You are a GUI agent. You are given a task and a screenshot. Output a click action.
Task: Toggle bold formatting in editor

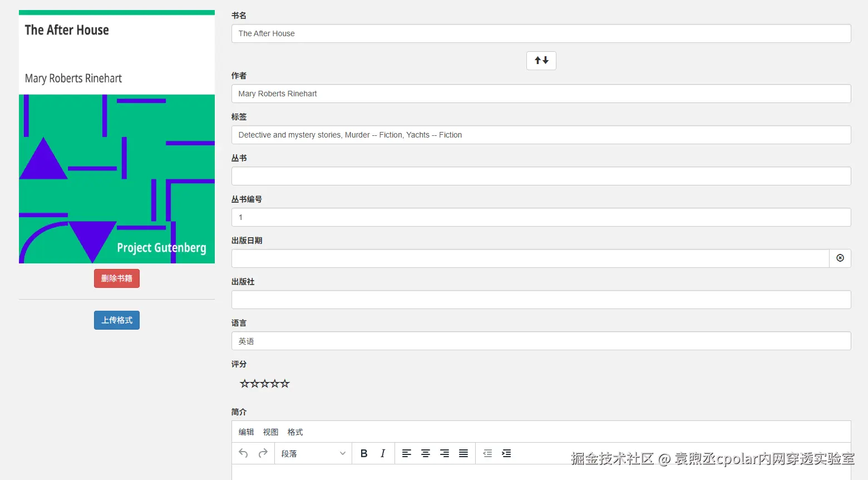tap(364, 453)
